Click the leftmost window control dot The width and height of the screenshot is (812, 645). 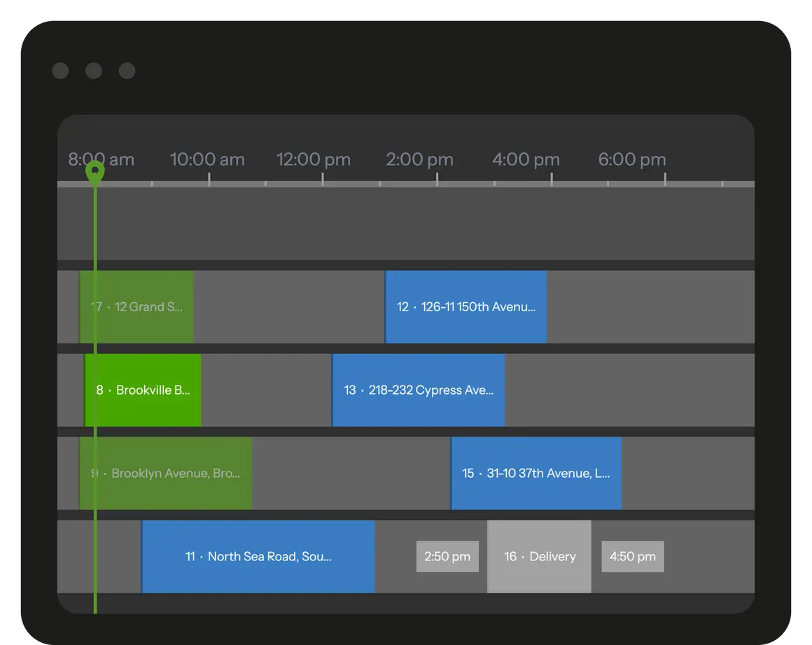60,71
